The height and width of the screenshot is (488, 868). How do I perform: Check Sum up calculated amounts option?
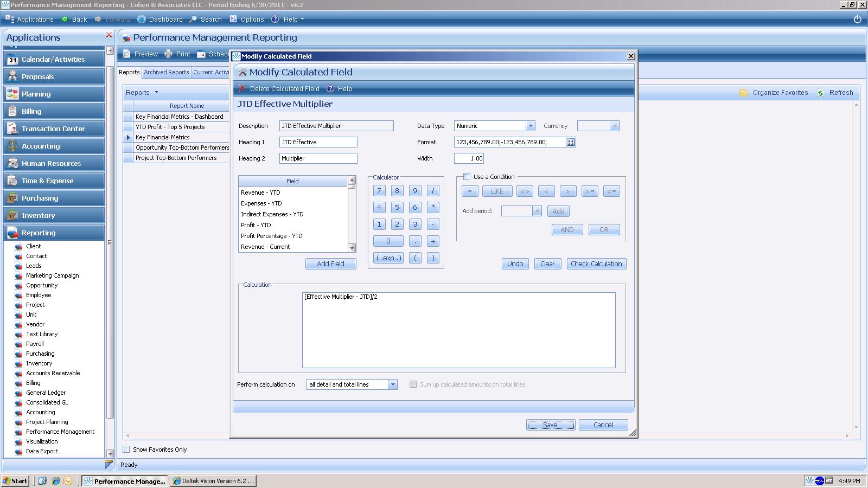tap(413, 384)
